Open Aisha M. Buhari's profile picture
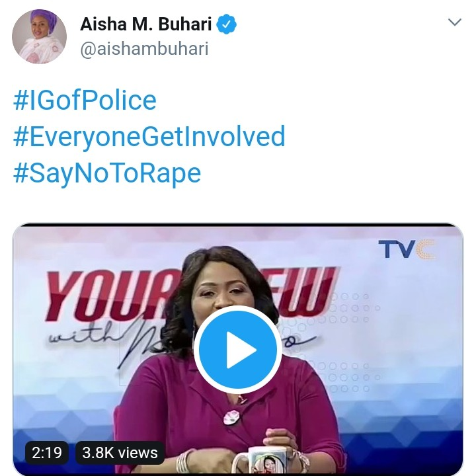 pos(39,37)
